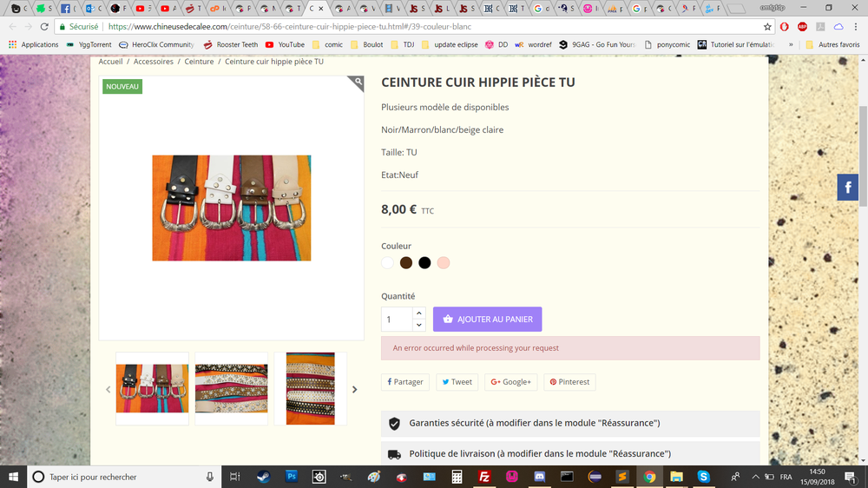Image resolution: width=868 pixels, height=488 pixels.
Task: Reload the page
Action: tap(44, 27)
